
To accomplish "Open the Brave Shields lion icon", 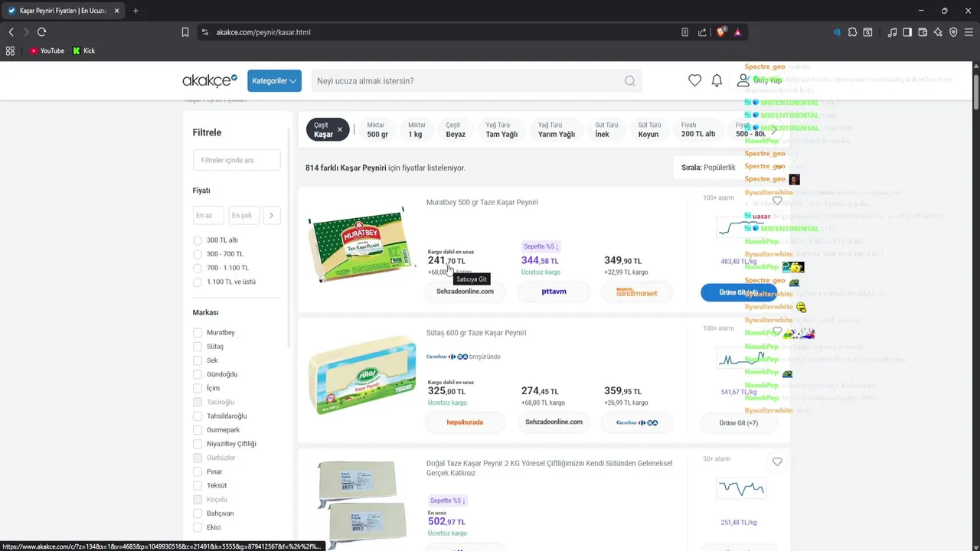I will pyautogui.click(x=720, y=32).
